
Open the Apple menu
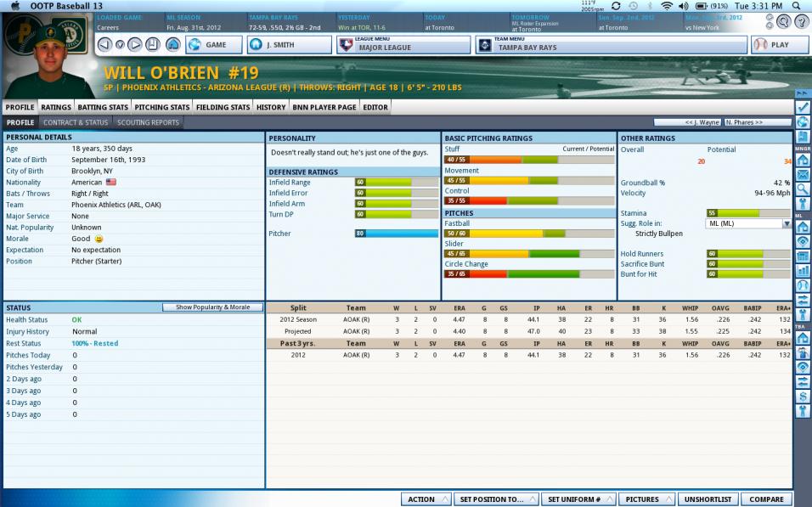[15, 6]
